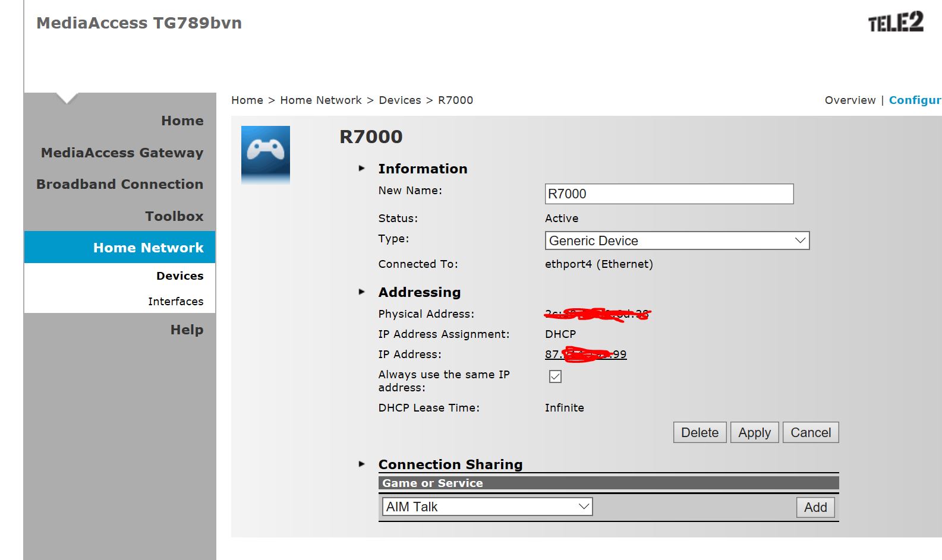Image resolution: width=942 pixels, height=560 pixels.
Task: Click the 'Game or Service' table header
Action: pyautogui.click(x=609, y=483)
